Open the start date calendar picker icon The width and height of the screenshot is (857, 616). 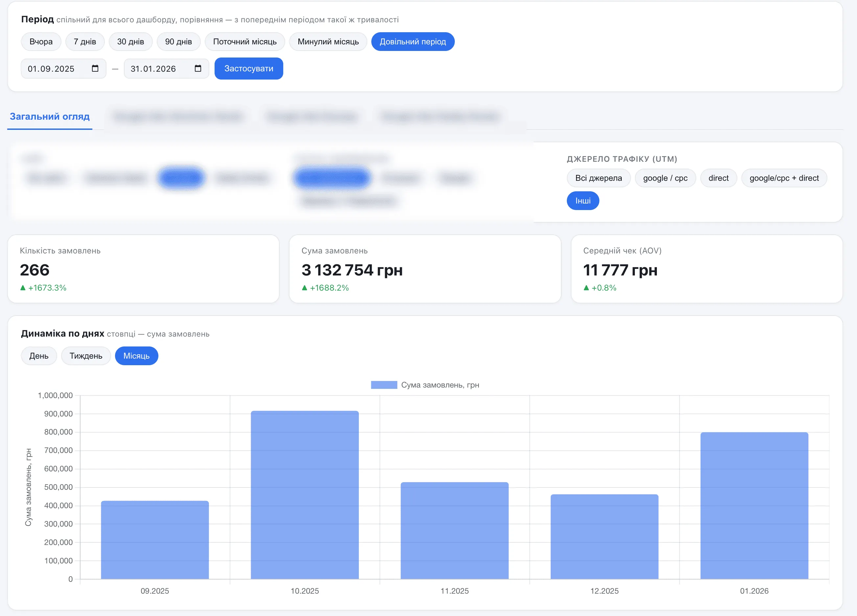click(95, 68)
